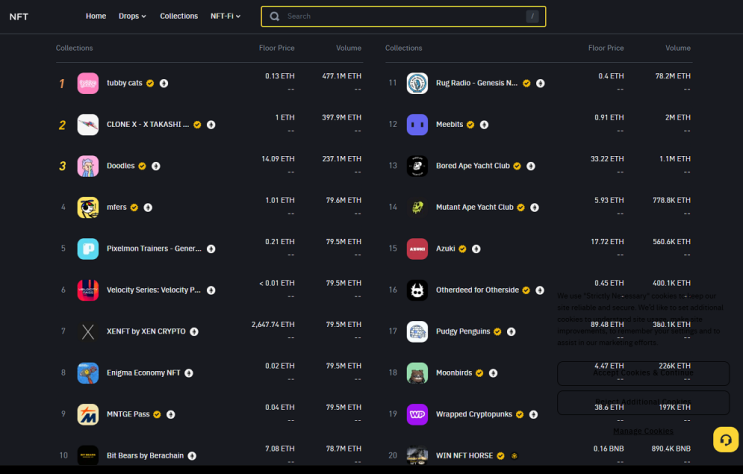Open the tubby cats collection name
Screen dimensions: 743x474
pos(124,83)
